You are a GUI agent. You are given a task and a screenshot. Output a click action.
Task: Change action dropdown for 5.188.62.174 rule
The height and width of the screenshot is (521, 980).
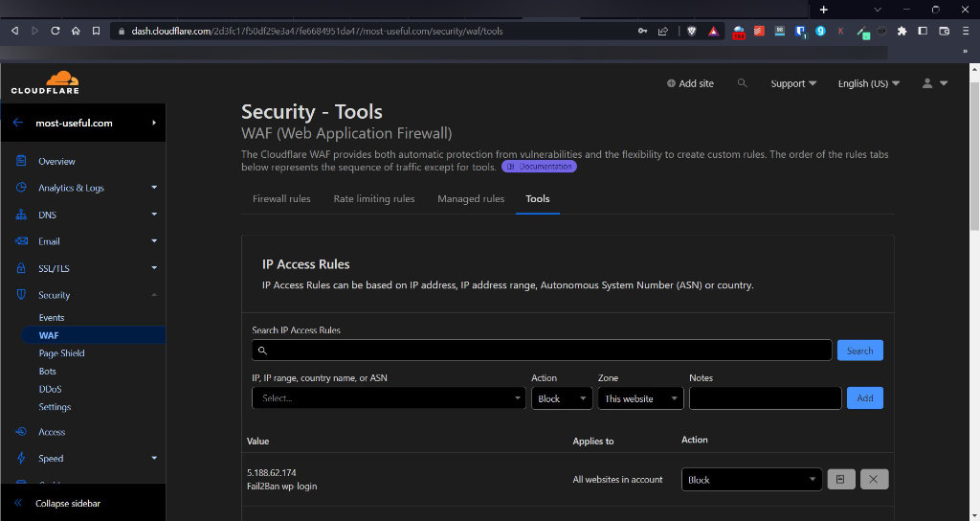point(751,480)
